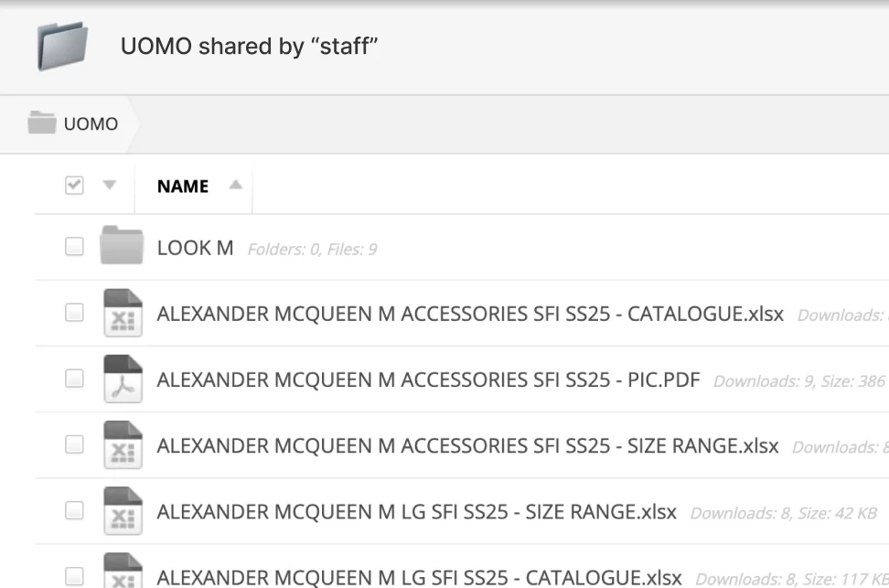Tick the checkbox for LG SIZE RANGE.xlsx

(x=74, y=510)
